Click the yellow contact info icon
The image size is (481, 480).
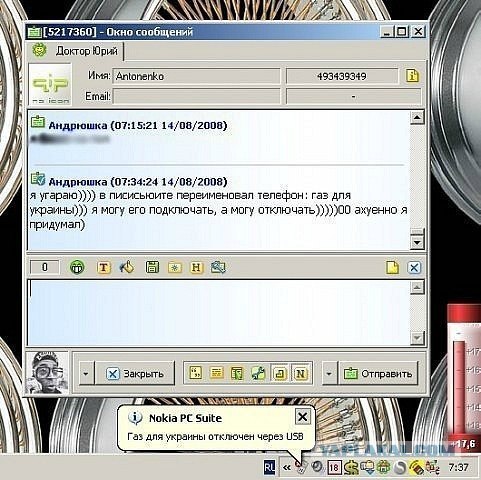click(x=412, y=76)
